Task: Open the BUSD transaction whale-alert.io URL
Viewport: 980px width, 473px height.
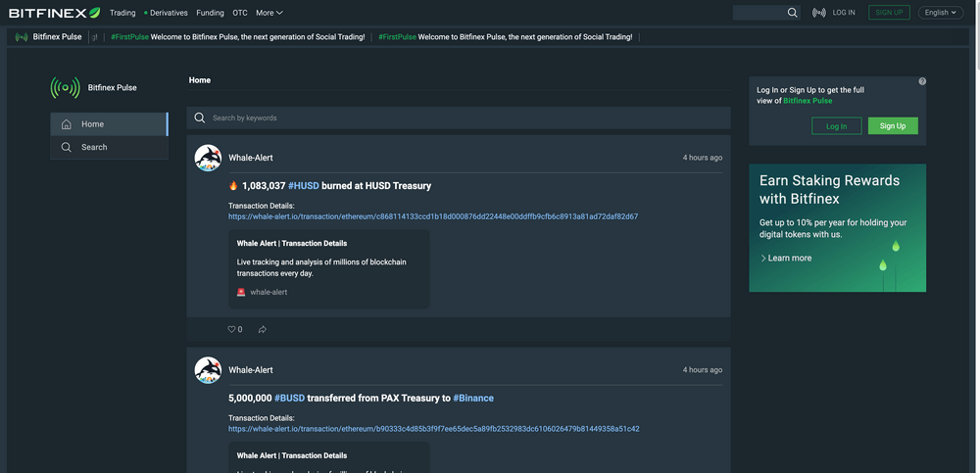Action: (x=434, y=429)
